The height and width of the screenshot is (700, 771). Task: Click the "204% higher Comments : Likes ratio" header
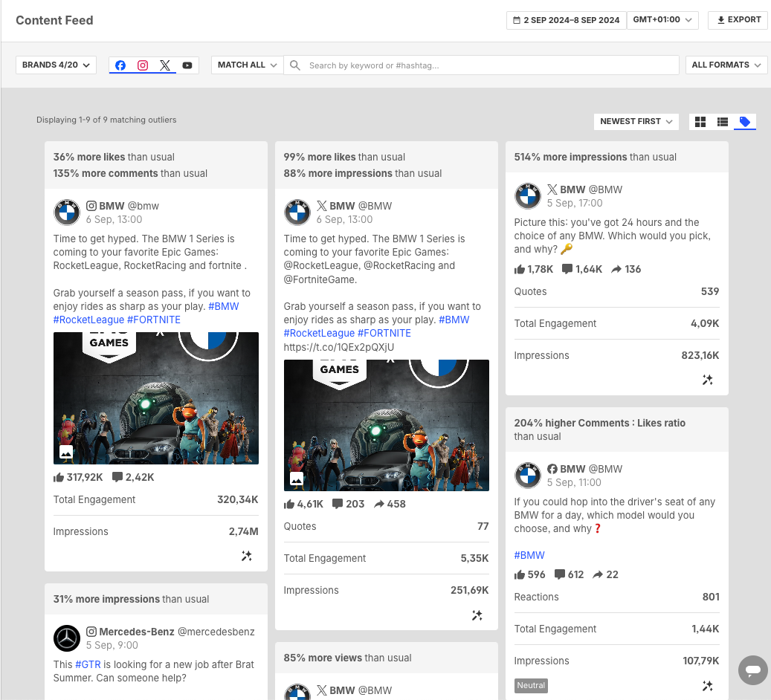[x=600, y=423]
